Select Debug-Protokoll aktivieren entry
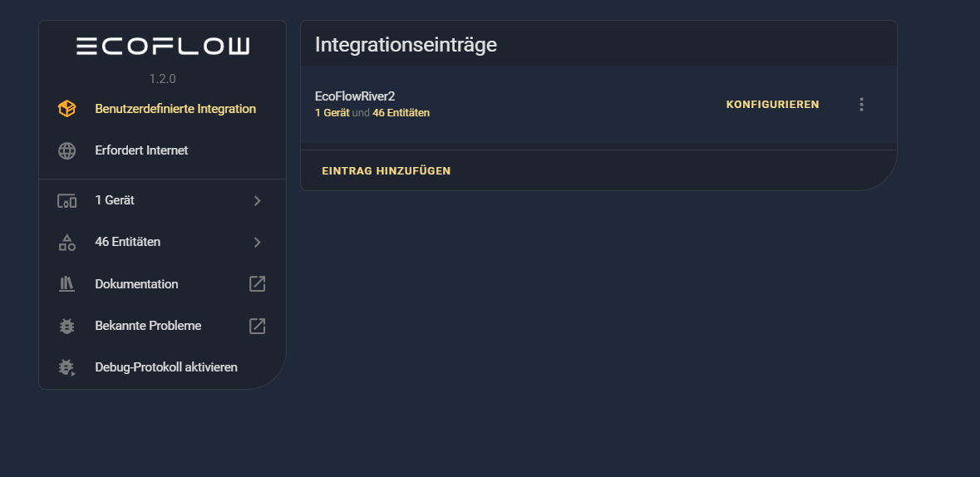 click(162, 367)
